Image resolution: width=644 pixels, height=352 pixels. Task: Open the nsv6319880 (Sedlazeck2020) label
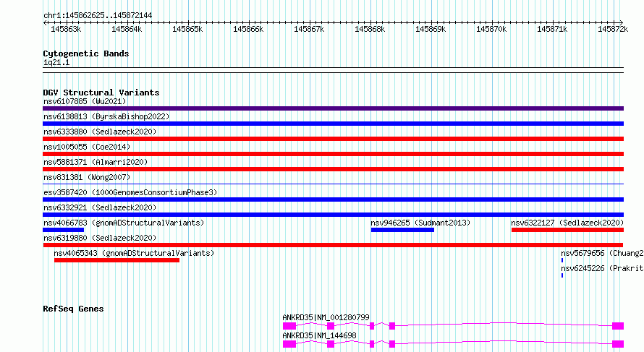coord(100,238)
